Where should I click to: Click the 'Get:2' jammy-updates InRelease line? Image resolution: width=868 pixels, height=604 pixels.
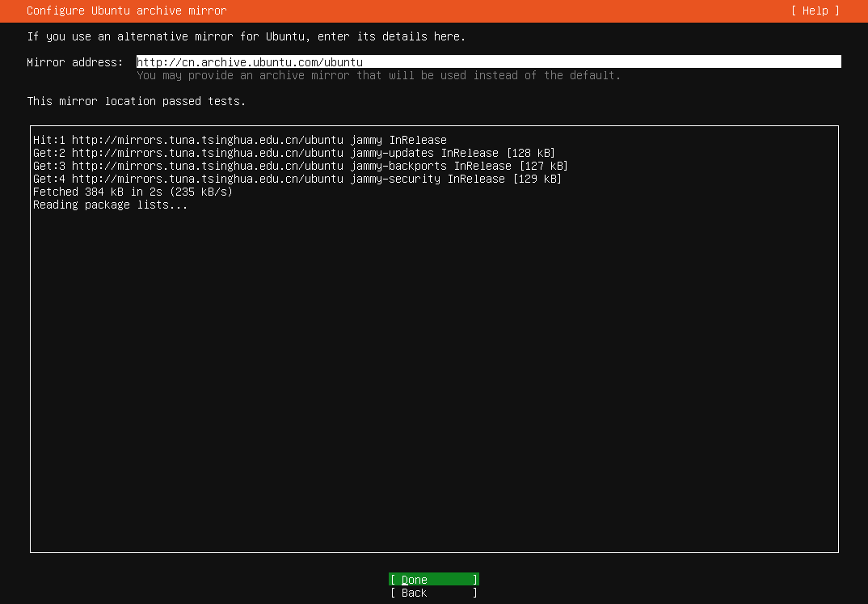294,153
